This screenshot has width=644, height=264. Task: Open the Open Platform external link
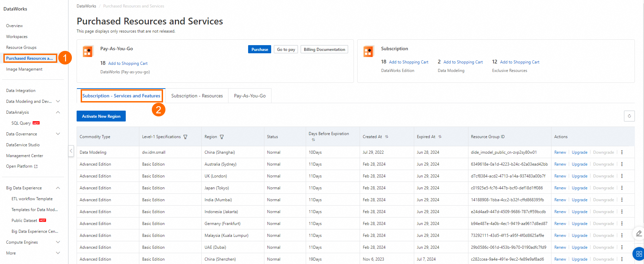pyautogui.click(x=22, y=166)
